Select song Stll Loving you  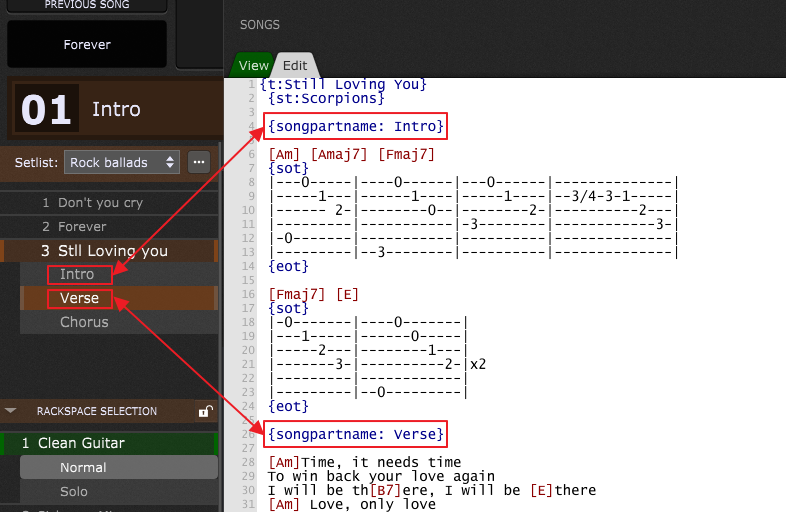click(111, 251)
